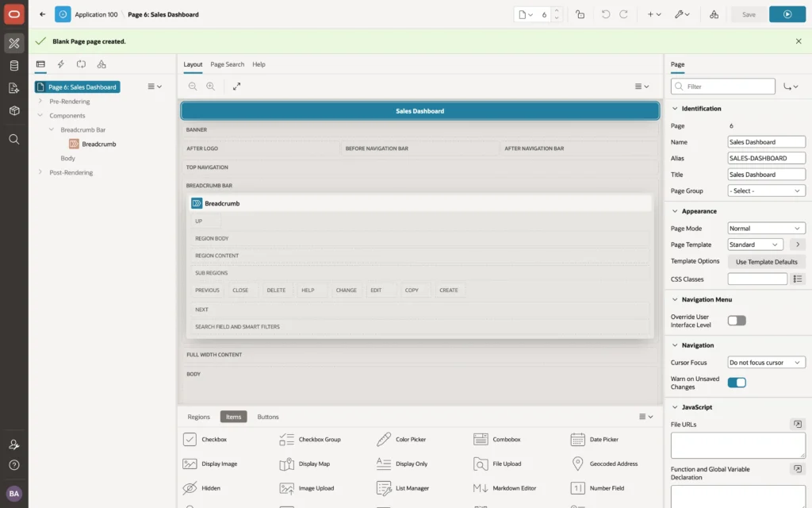Open Function and Global Variable editor icon

coord(798,469)
